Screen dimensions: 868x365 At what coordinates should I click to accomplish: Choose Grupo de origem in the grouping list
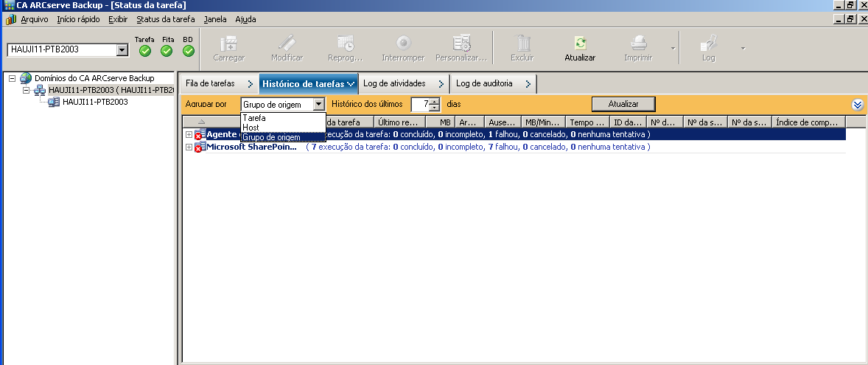(x=283, y=137)
